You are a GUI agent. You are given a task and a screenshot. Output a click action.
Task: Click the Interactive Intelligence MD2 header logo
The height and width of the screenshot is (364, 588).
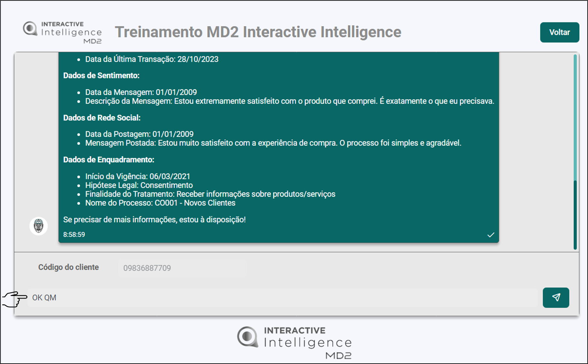click(63, 32)
